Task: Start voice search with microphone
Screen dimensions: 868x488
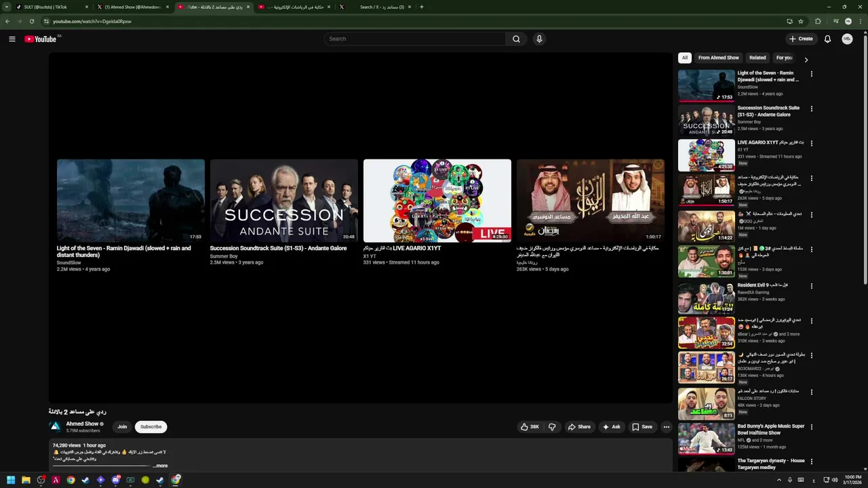Action: 539,39
